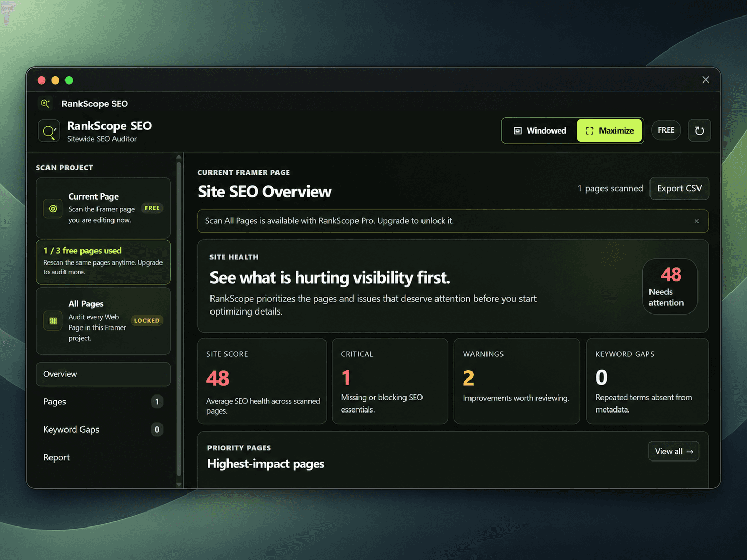
Task: Click the 48 Needs attention badge
Action: [x=670, y=286]
